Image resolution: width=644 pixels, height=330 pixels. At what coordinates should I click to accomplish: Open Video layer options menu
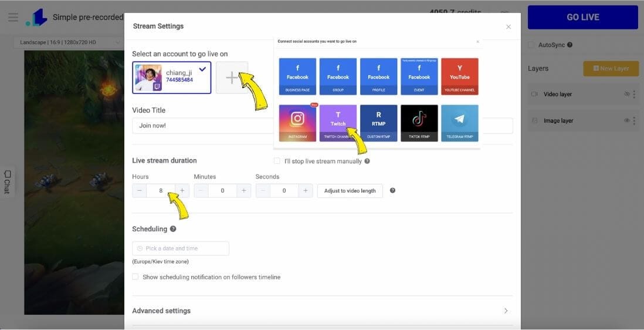point(634,94)
